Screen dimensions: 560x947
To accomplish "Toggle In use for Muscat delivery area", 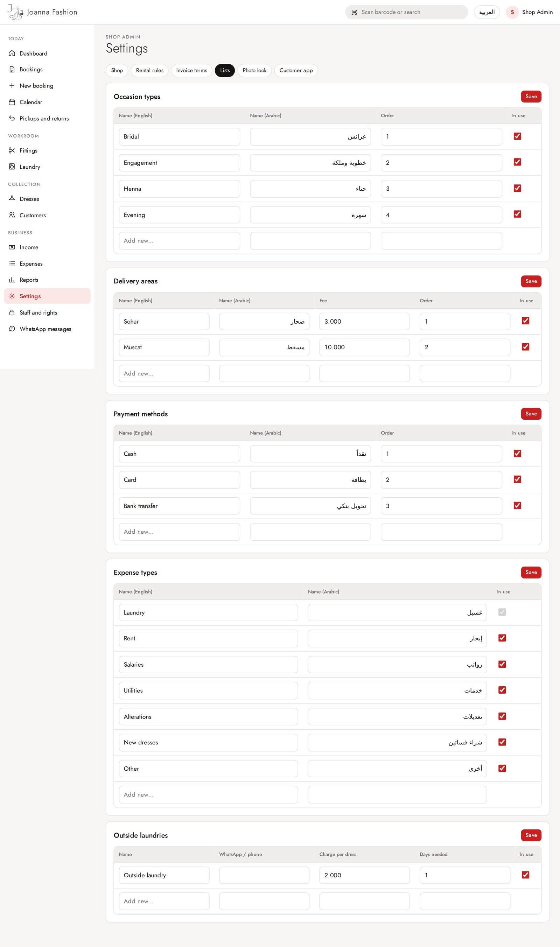I will [525, 347].
